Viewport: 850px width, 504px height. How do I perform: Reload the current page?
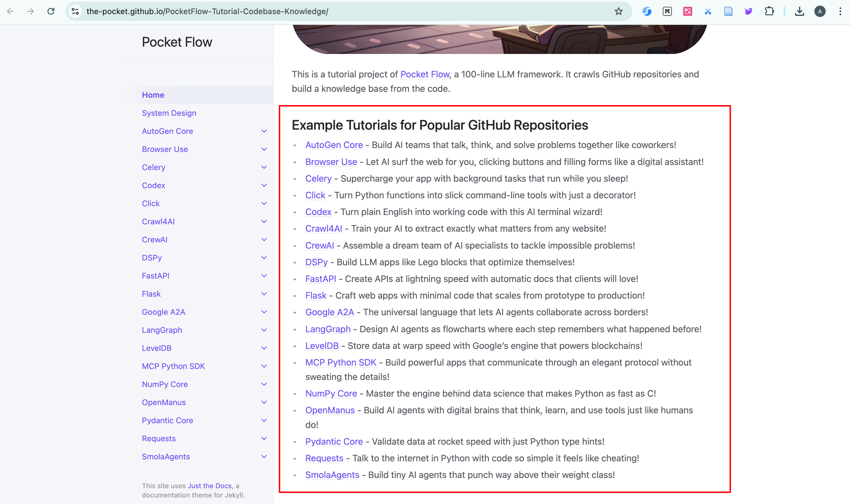51,12
